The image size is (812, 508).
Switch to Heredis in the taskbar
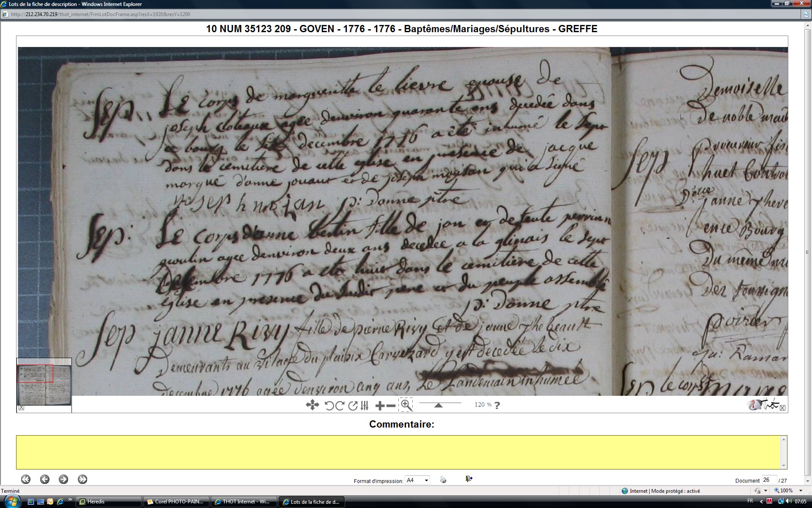(x=108, y=502)
